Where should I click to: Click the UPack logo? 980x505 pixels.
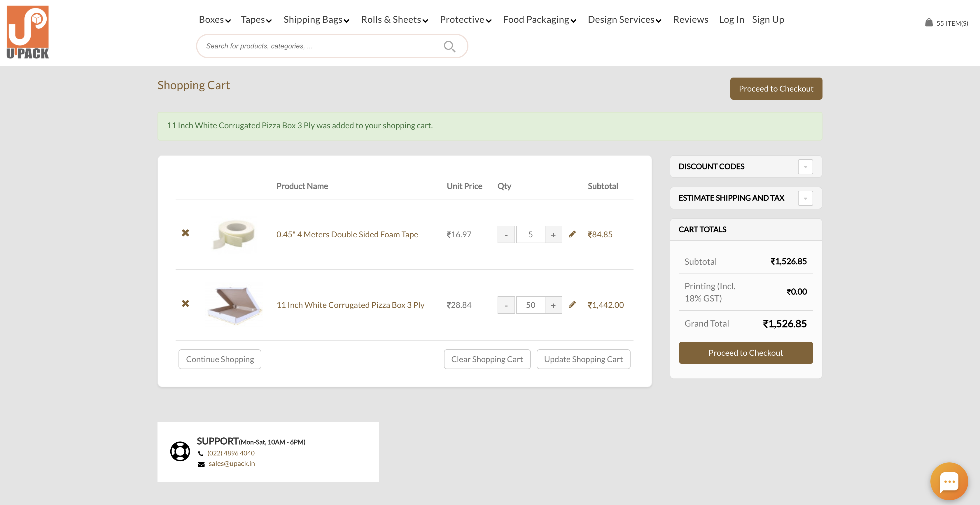point(28,32)
